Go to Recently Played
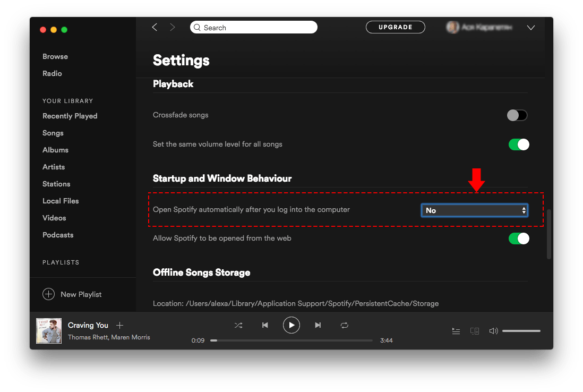Image resolution: width=583 pixels, height=392 pixels. point(70,116)
